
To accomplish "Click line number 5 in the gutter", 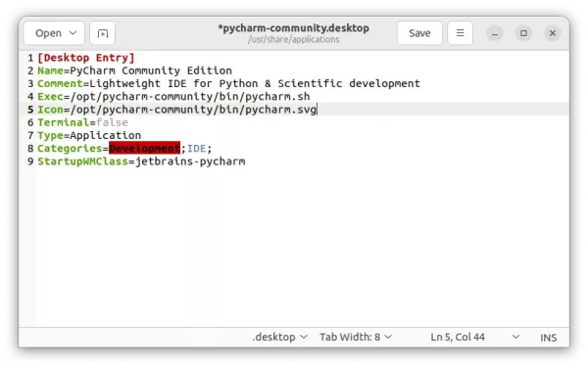I will [x=30, y=110].
